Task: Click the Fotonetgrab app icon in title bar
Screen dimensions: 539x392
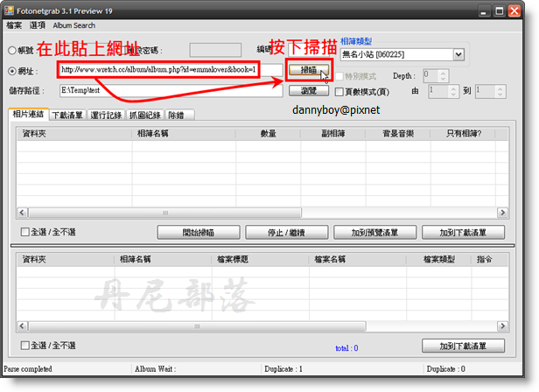Action: click(x=9, y=10)
